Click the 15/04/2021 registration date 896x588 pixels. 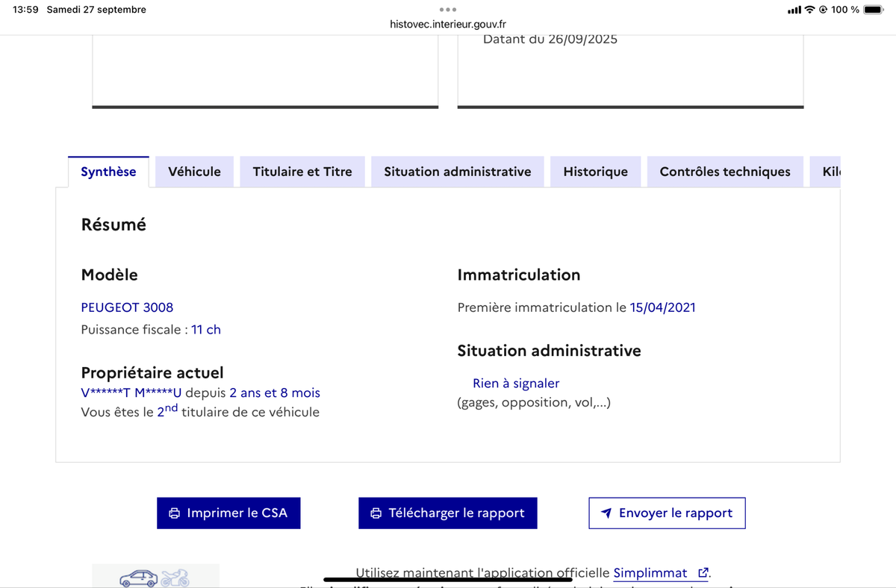tap(663, 307)
